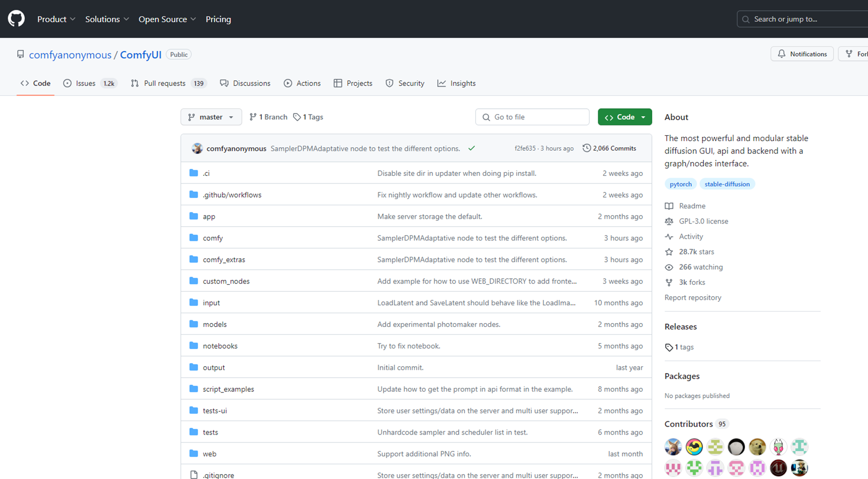Click the star icon beside 28.7k stars

coord(669,252)
